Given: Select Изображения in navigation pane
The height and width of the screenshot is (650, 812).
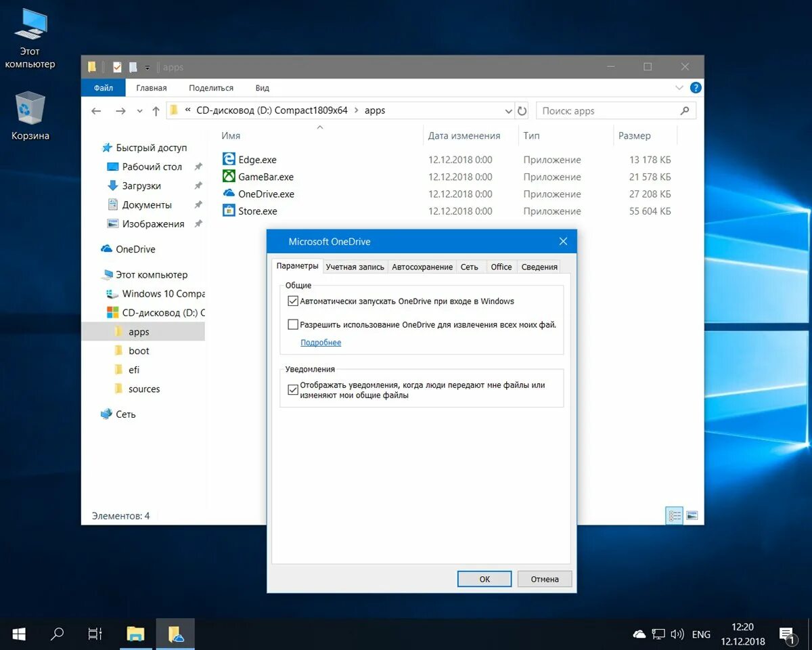Looking at the screenshot, I should click(153, 223).
